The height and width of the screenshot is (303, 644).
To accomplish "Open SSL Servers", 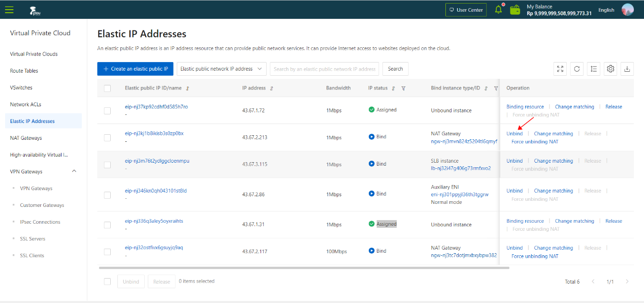I will tap(33, 238).
